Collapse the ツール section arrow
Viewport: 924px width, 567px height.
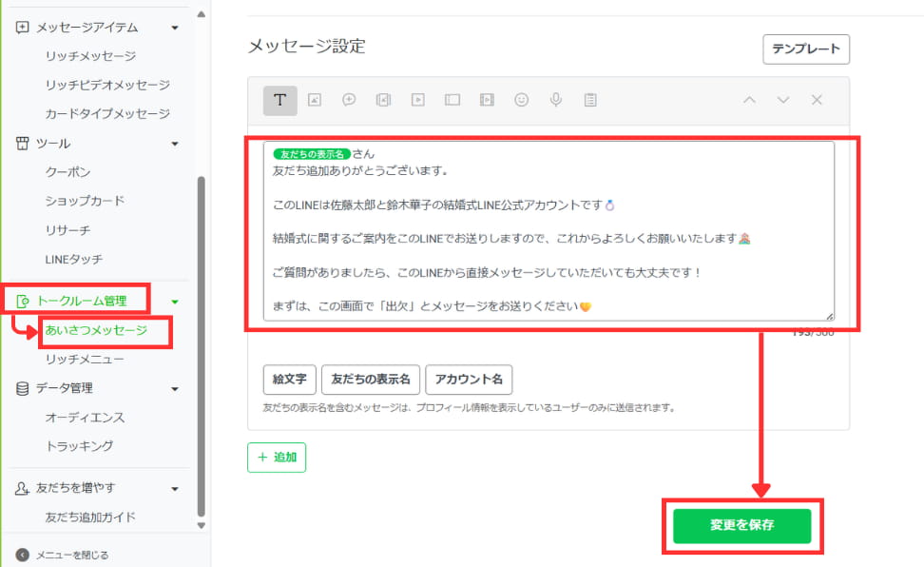[175, 144]
